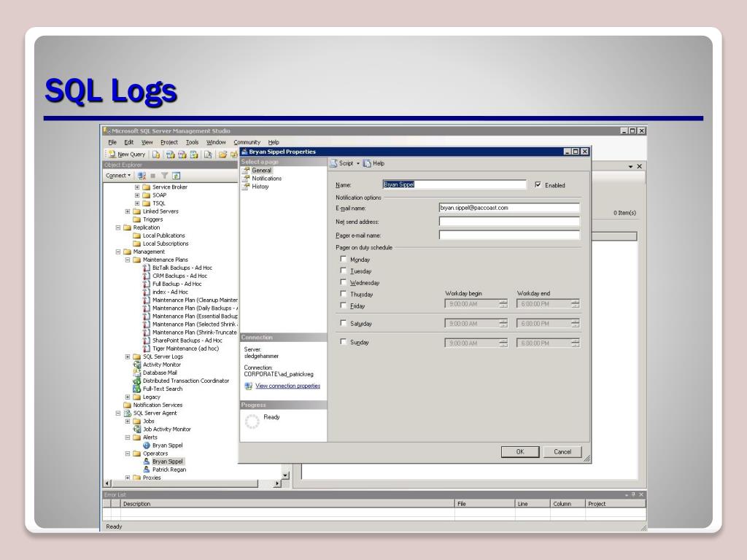Click the Net send address field
Viewport: 747px width, 560px height.
coord(509,222)
